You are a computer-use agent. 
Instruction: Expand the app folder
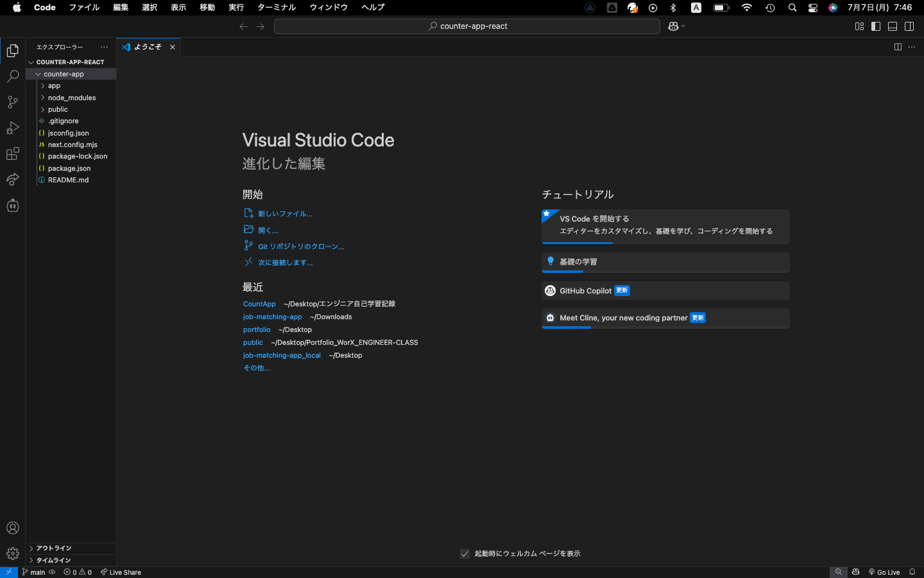(71, 85)
